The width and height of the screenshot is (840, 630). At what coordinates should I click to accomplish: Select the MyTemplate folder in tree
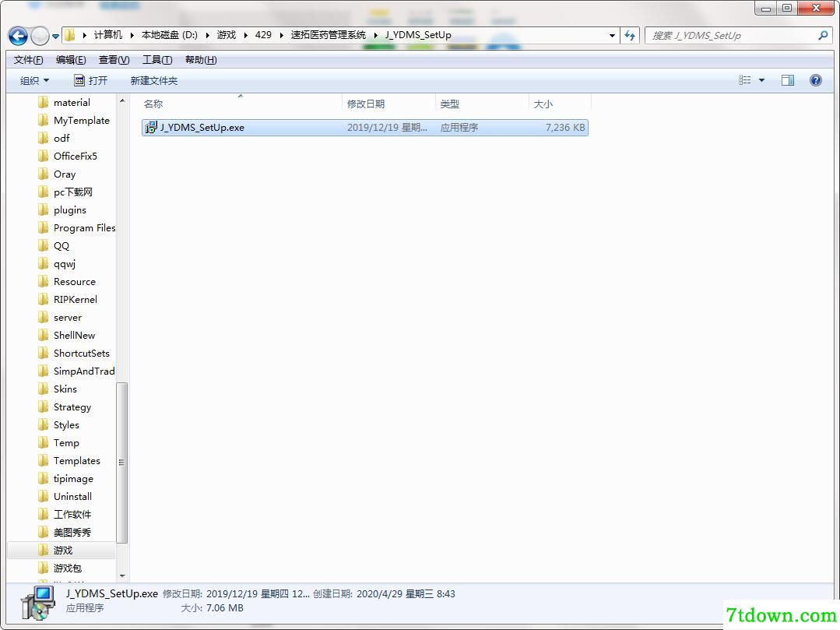pyautogui.click(x=82, y=121)
